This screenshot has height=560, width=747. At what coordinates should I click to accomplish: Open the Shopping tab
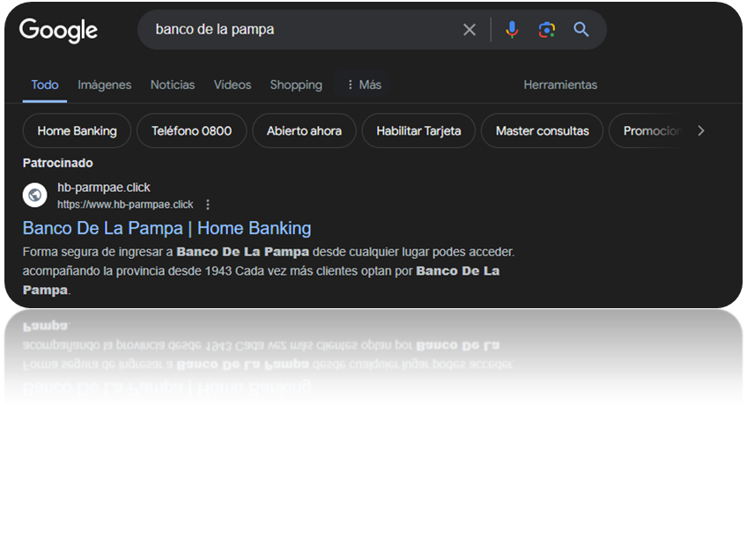(296, 85)
